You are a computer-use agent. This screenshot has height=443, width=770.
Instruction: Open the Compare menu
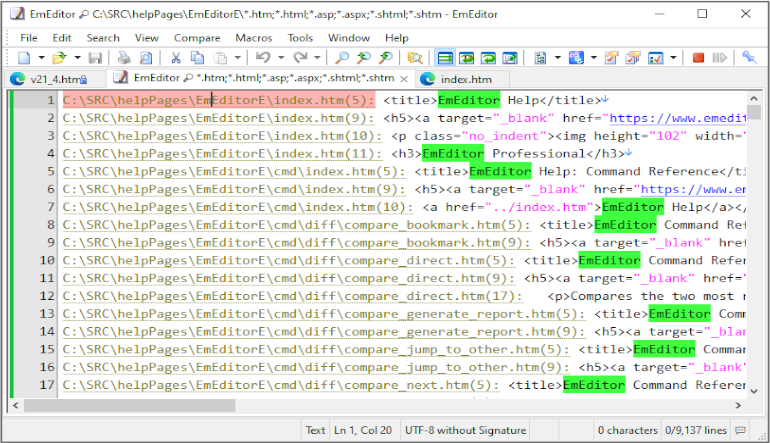[197, 38]
